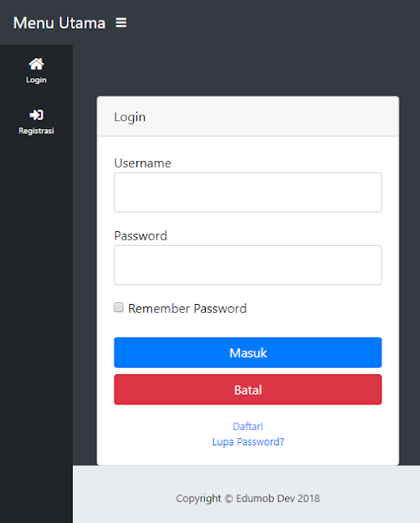Open the Registrasi sidebar menu label
420x523 pixels.
[x=36, y=131]
